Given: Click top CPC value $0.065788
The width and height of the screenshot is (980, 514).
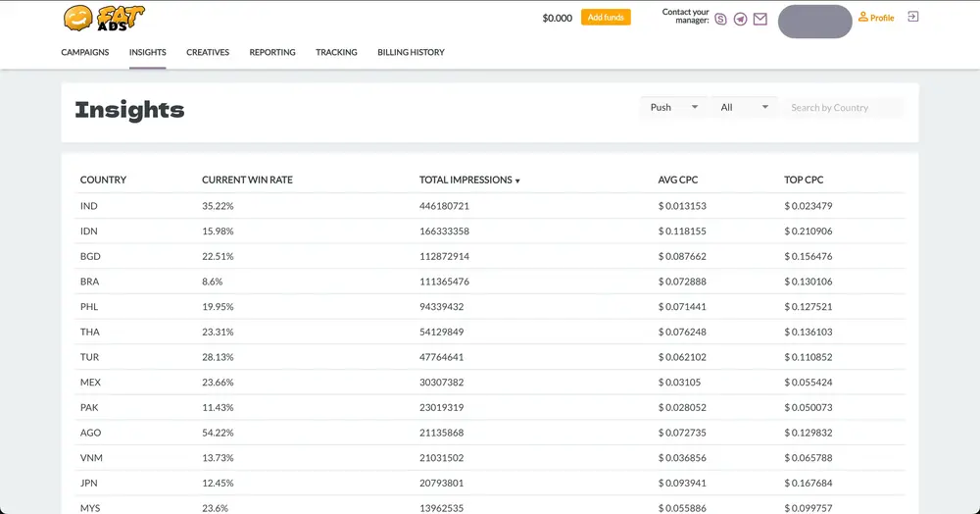Looking at the screenshot, I should point(808,458).
